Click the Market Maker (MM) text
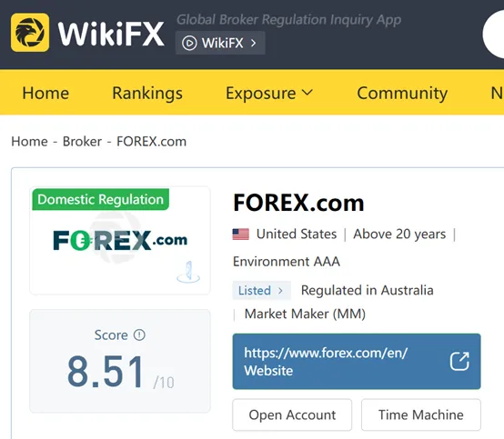This screenshot has height=439, width=504. pos(305,314)
